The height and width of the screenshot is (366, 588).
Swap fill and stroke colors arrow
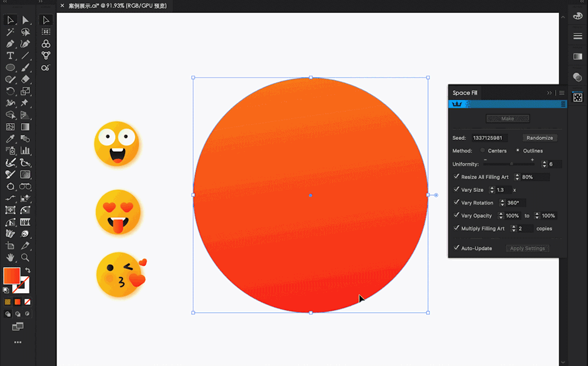click(x=27, y=271)
